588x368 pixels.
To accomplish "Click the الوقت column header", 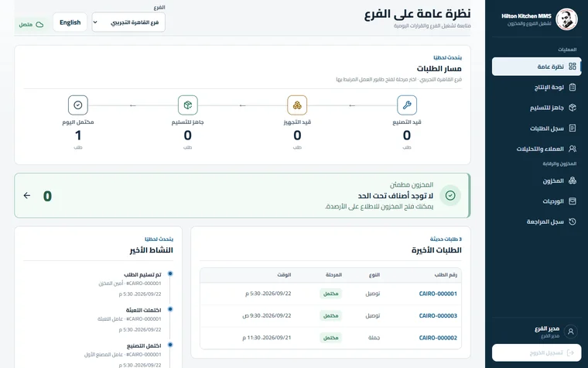I will click(284, 275).
